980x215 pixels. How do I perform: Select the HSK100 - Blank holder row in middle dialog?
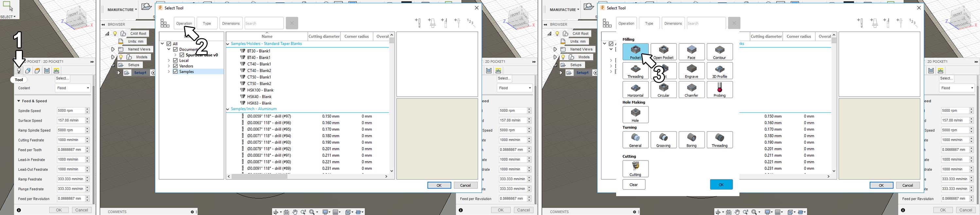click(x=307, y=90)
